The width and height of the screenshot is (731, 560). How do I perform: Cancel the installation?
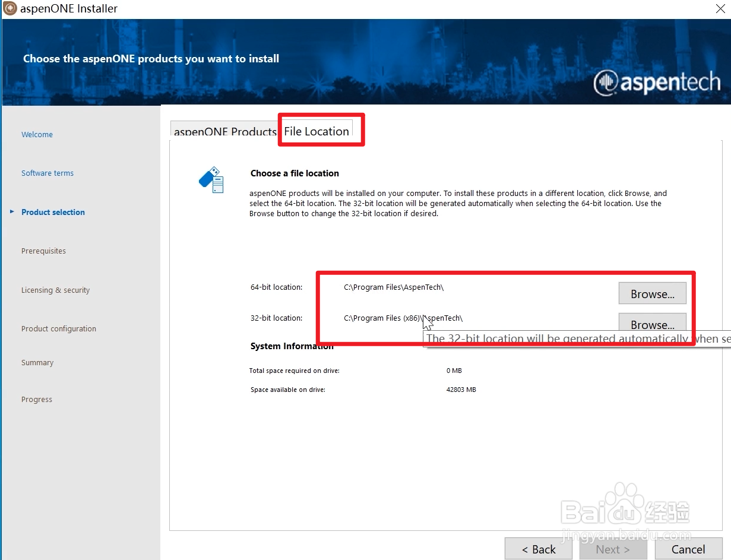point(688,549)
